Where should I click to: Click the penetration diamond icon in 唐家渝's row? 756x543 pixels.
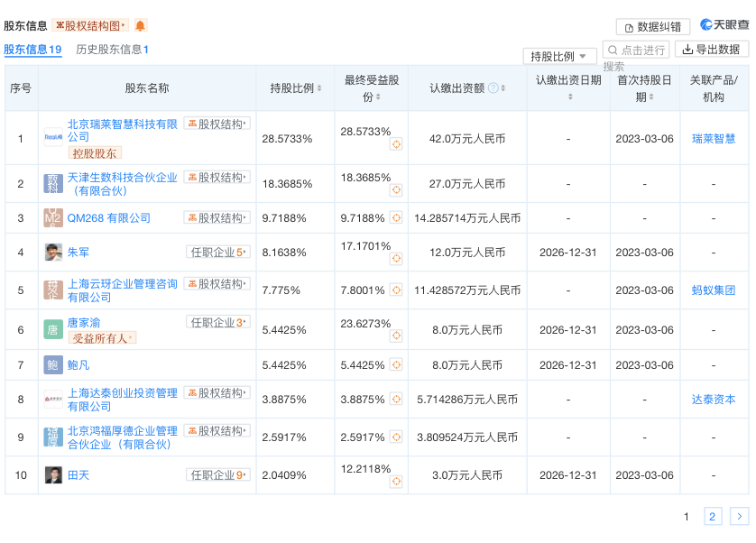tap(394, 335)
